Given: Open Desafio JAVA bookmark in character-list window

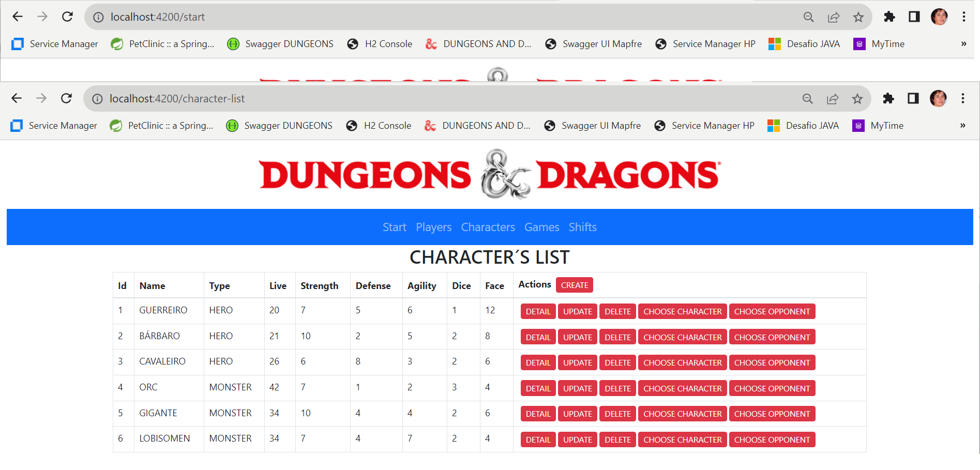Looking at the screenshot, I should [x=803, y=126].
